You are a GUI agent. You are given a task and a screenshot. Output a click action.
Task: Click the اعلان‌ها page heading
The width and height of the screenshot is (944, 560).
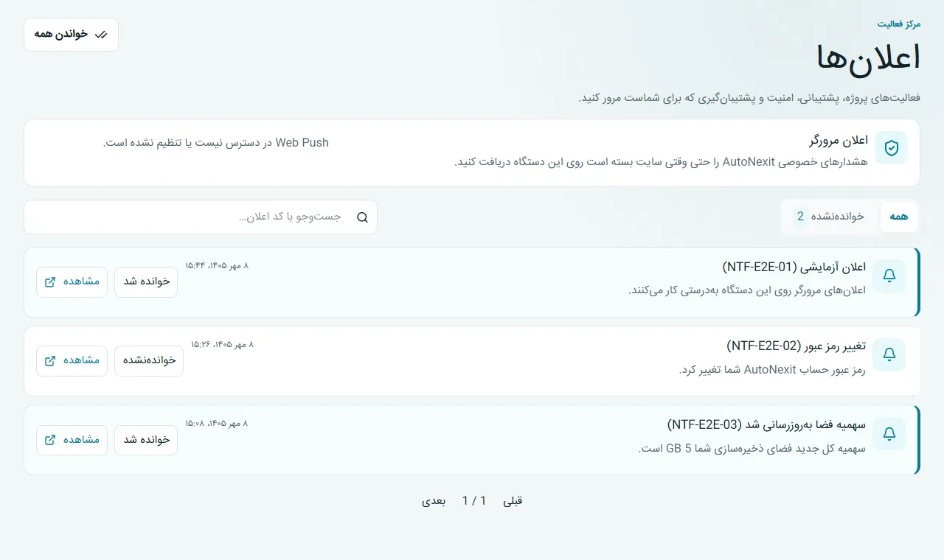click(x=869, y=57)
